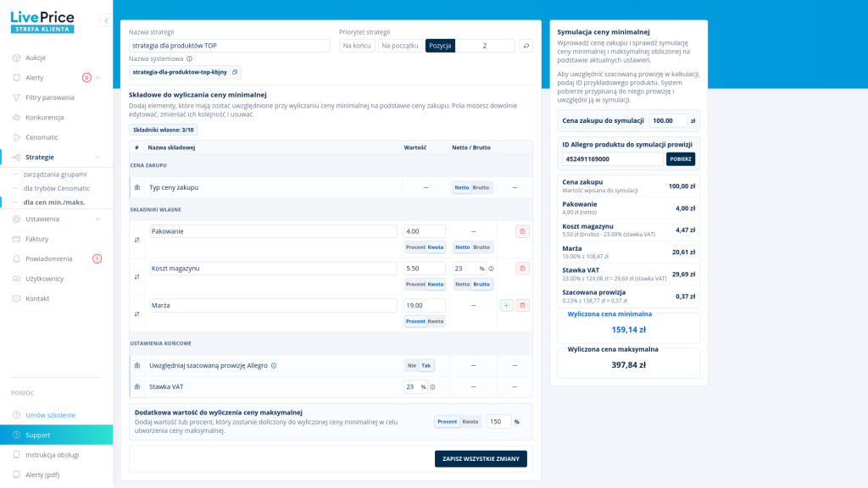Screen dimensions: 868x488
Task: Open Konkurencja page
Action: click(44, 117)
